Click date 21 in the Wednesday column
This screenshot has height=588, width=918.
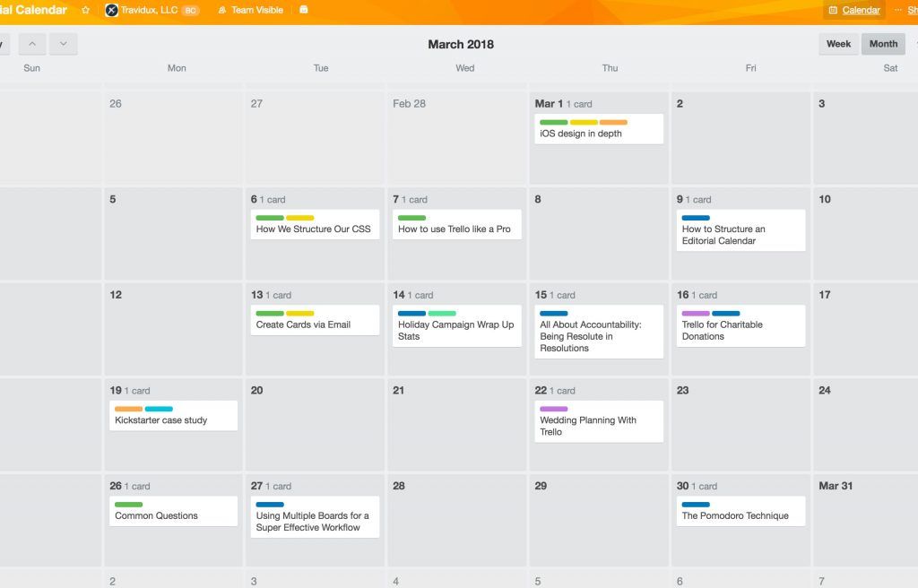click(x=399, y=390)
